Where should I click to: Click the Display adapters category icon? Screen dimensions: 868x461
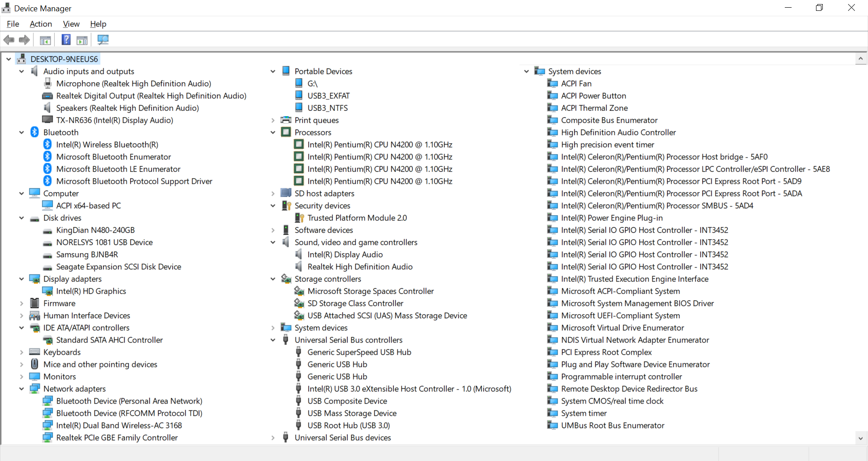(x=35, y=279)
